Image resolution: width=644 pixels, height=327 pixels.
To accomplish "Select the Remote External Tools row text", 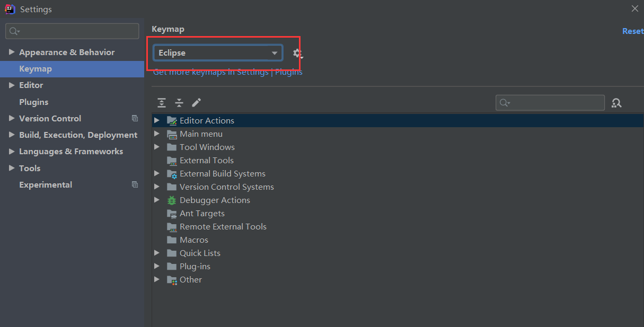I will click(223, 227).
